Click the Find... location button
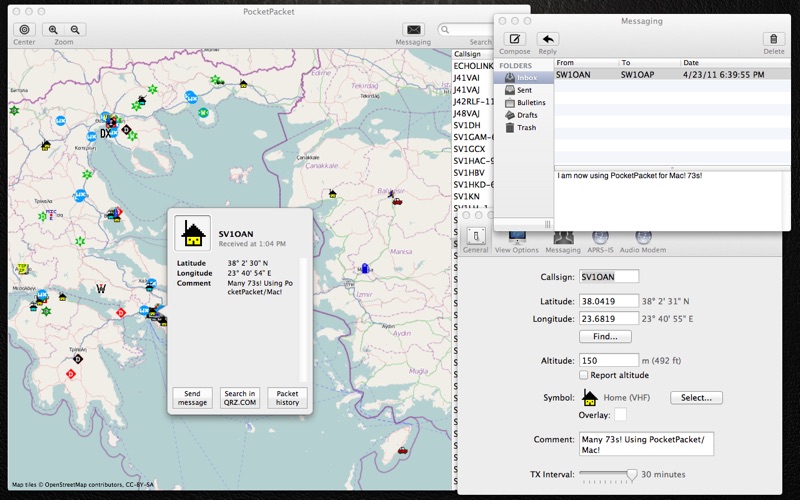Image resolution: width=800 pixels, height=500 pixels. coord(605,337)
